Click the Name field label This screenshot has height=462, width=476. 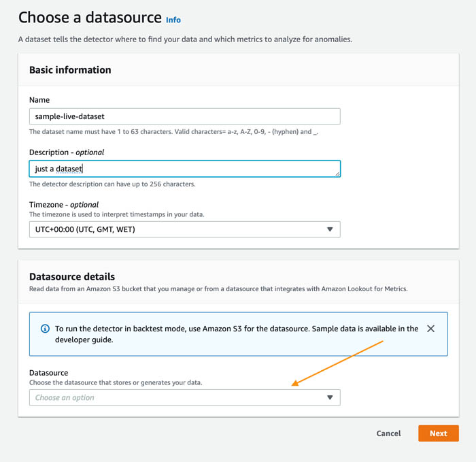(39, 100)
